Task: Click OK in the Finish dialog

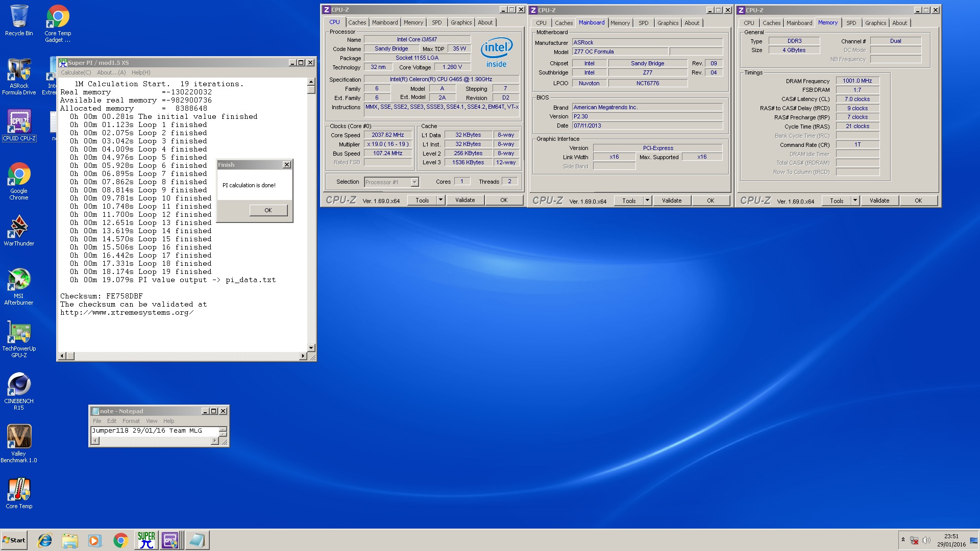Action: click(x=268, y=210)
